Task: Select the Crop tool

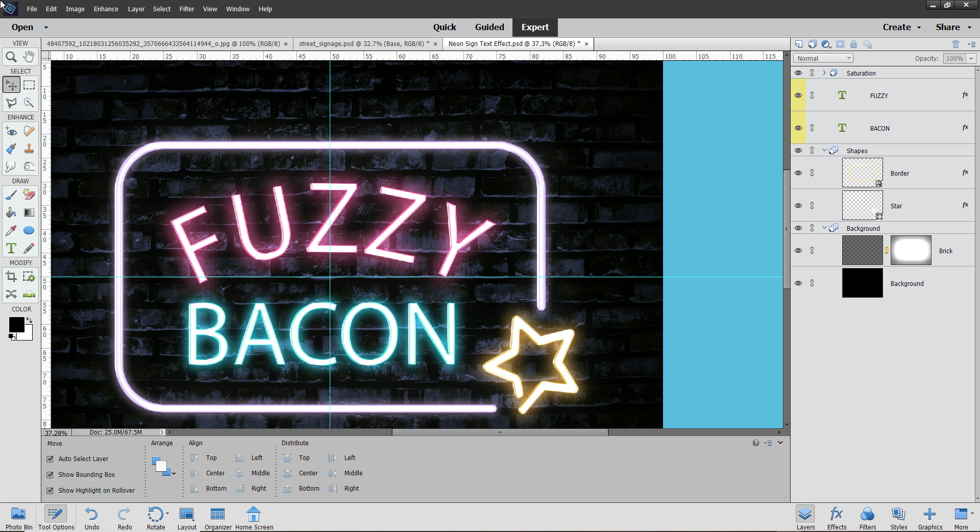Action: (11, 276)
